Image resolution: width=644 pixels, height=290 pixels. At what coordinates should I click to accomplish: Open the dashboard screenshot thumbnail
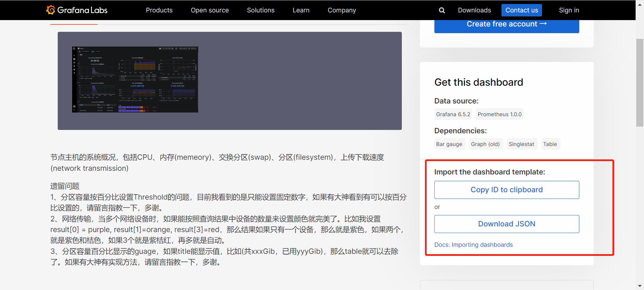point(135,79)
